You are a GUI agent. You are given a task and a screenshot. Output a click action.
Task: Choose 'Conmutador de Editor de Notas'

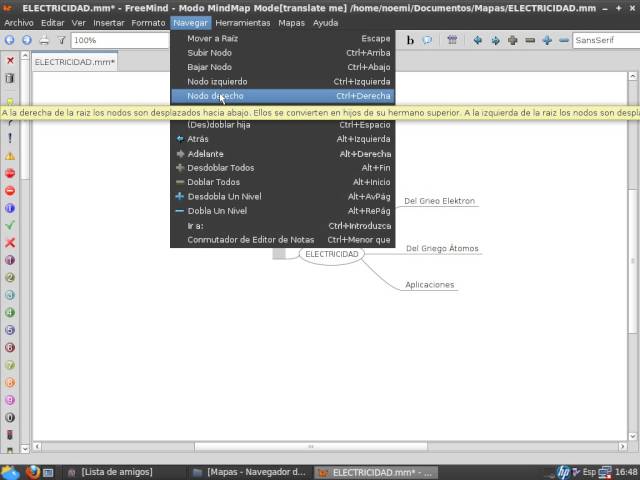282,240
